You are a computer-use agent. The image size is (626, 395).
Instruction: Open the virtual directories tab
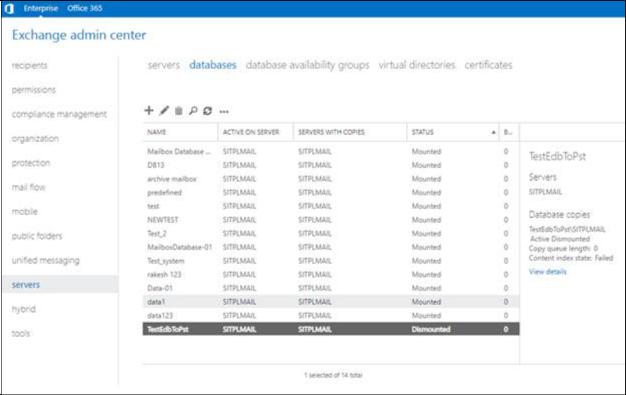pos(417,65)
